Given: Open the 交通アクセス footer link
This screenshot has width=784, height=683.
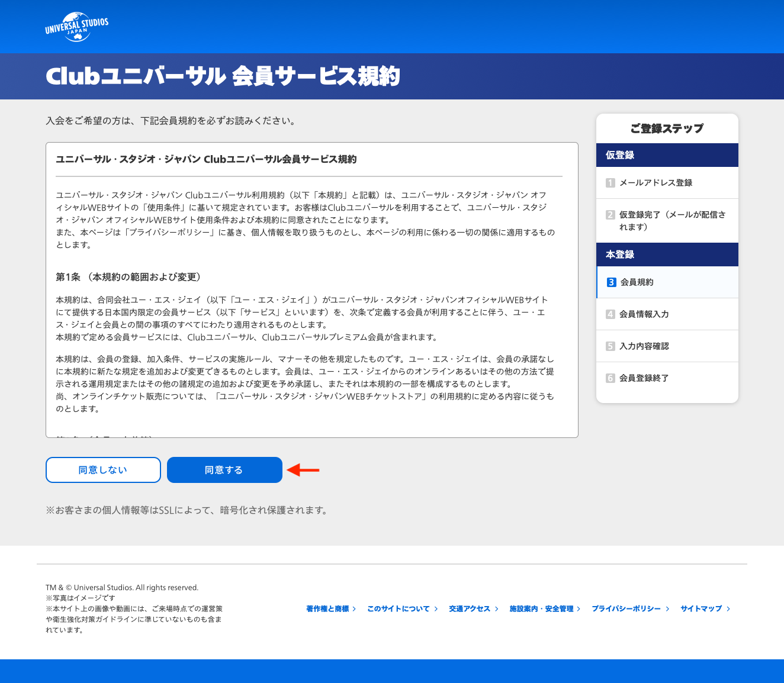Looking at the screenshot, I should click(x=470, y=608).
